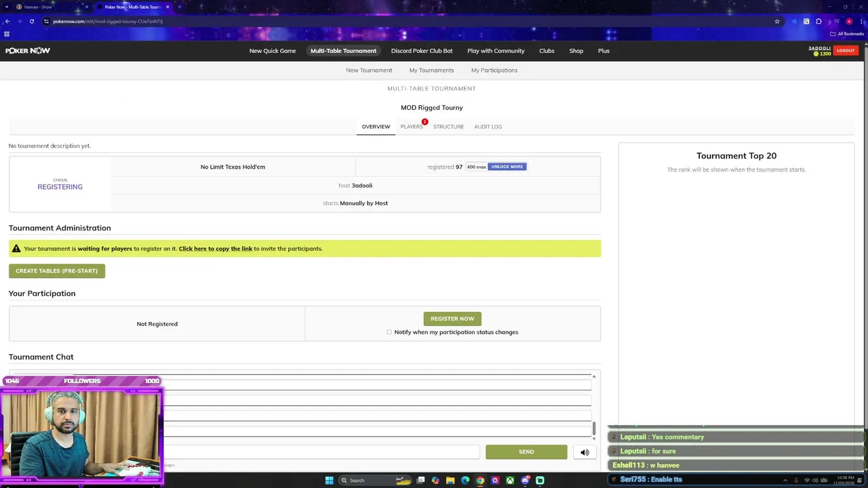The width and height of the screenshot is (868, 488).
Task: Click Register Now button
Action: (452, 319)
